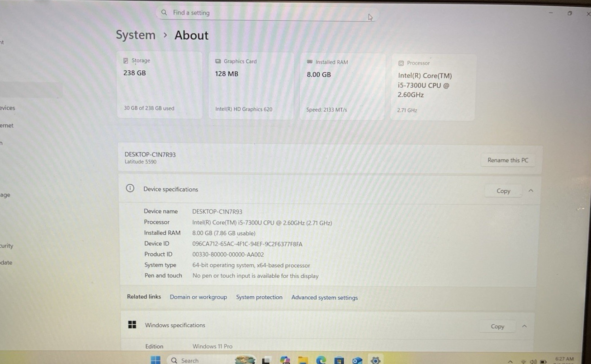Click the Find a setting search field
Screen dimensions: 591x364
pyautogui.click(x=268, y=13)
